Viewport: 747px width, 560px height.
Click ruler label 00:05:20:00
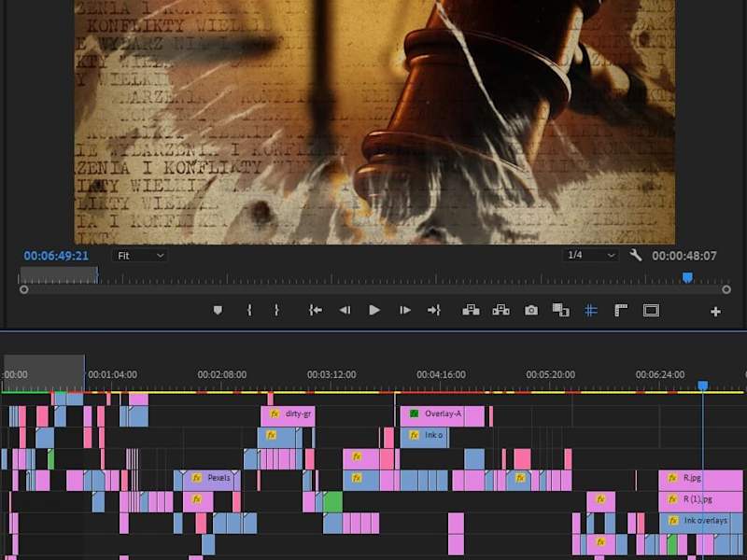coord(551,375)
